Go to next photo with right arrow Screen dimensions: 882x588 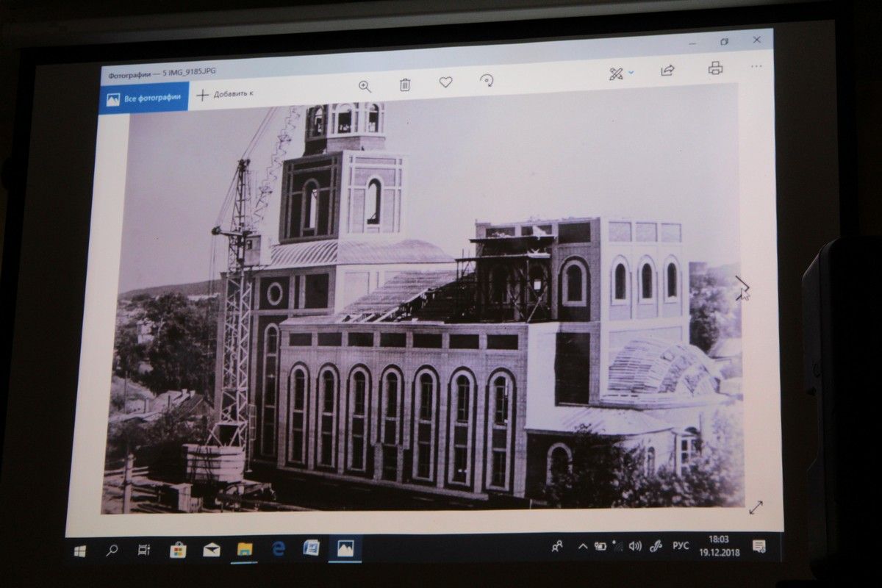coord(742,287)
